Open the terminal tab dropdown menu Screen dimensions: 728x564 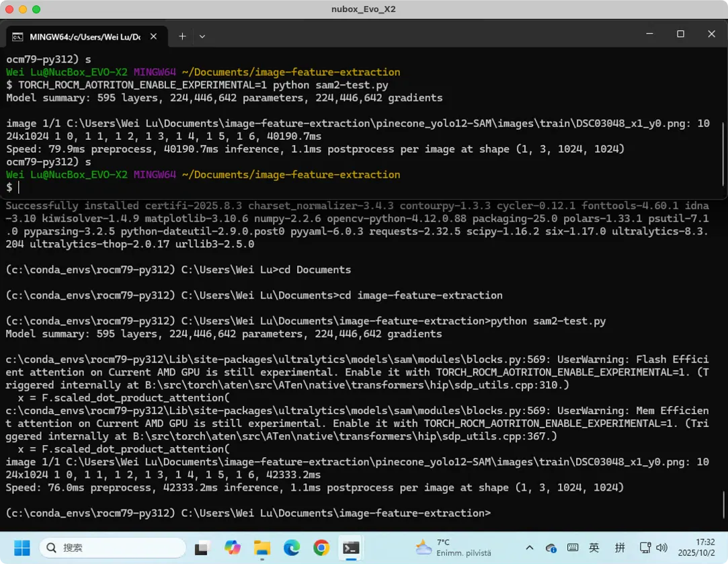click(201, 36)
